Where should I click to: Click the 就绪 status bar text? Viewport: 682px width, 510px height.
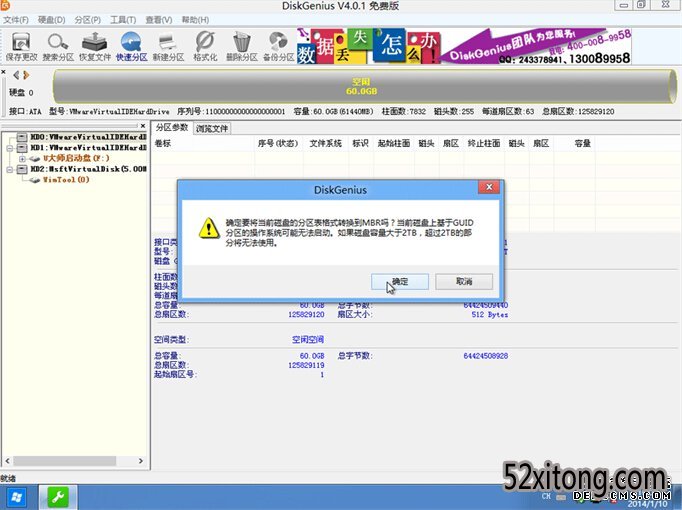click(x=8, y=479)
